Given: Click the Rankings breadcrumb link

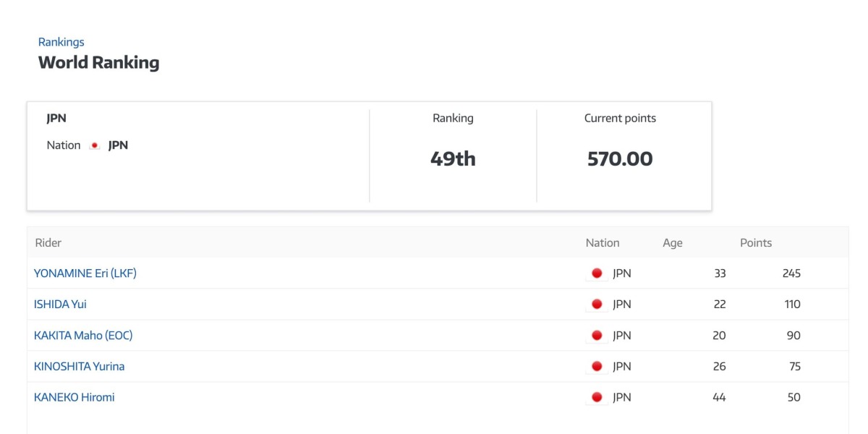Looking at the screenshot, I should coord(61,42).
